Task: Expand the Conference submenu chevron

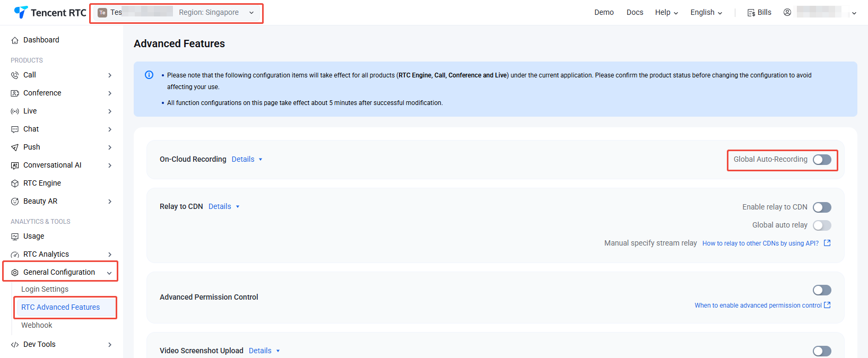Action: [110, 93]
